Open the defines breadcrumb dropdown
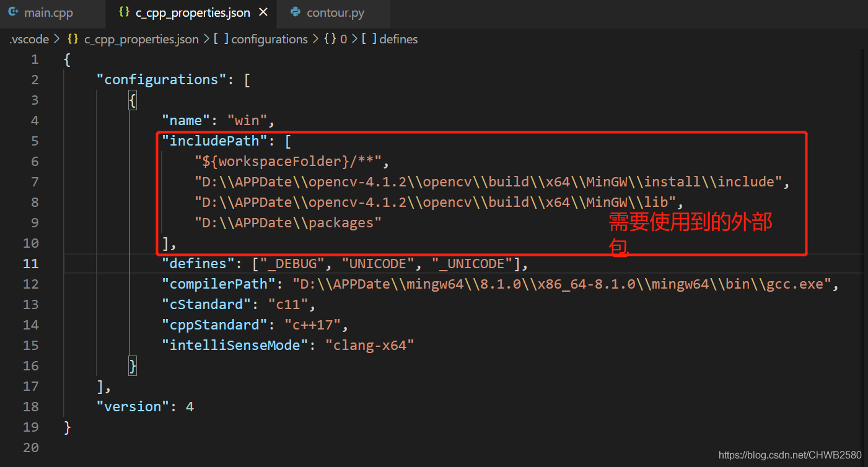Viewport: 868px width, 467px height. (398, 38)
